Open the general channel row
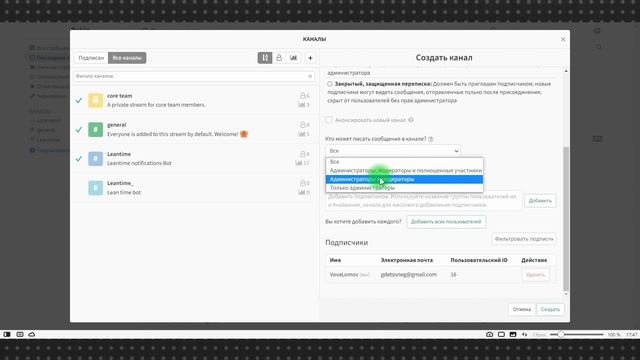 click(x=194, y=129)
